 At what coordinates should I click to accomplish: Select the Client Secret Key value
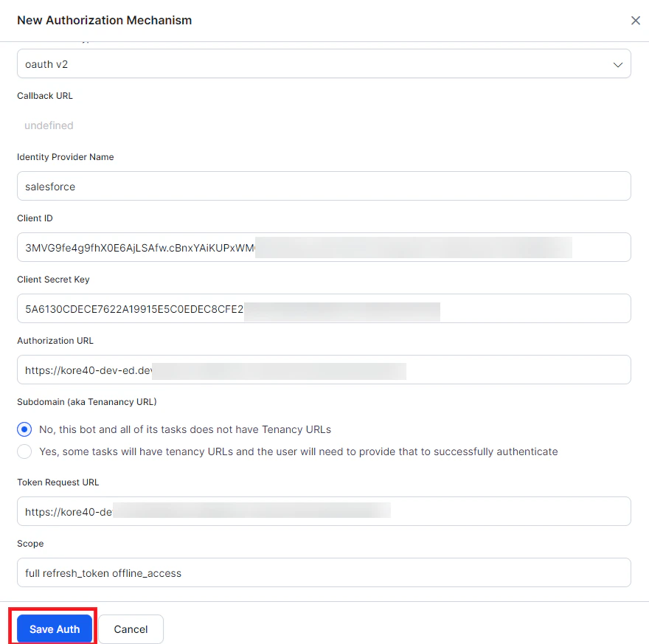click(x=324, y=308)
